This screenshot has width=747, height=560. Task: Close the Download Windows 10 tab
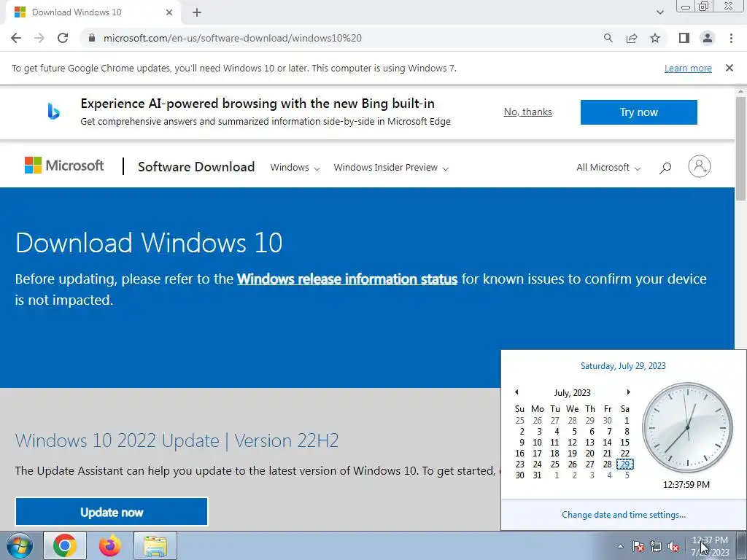(169, 12)
